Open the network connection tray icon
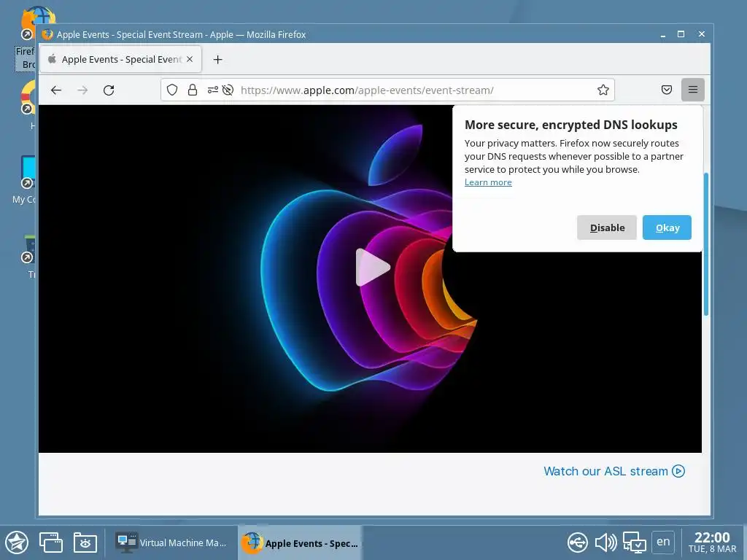The height and width of the screenshot is (560, 747). 635,542
